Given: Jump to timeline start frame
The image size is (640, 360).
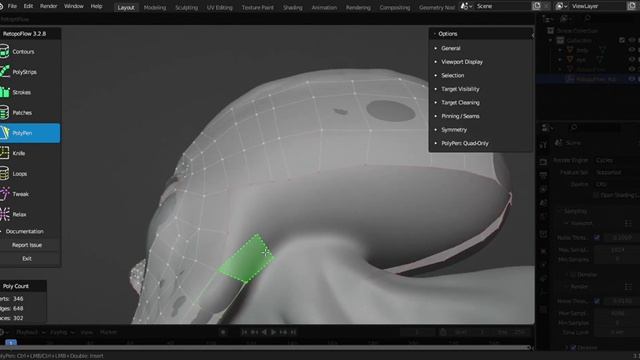Looking at the screenshot, I should [x=244, y=332].
